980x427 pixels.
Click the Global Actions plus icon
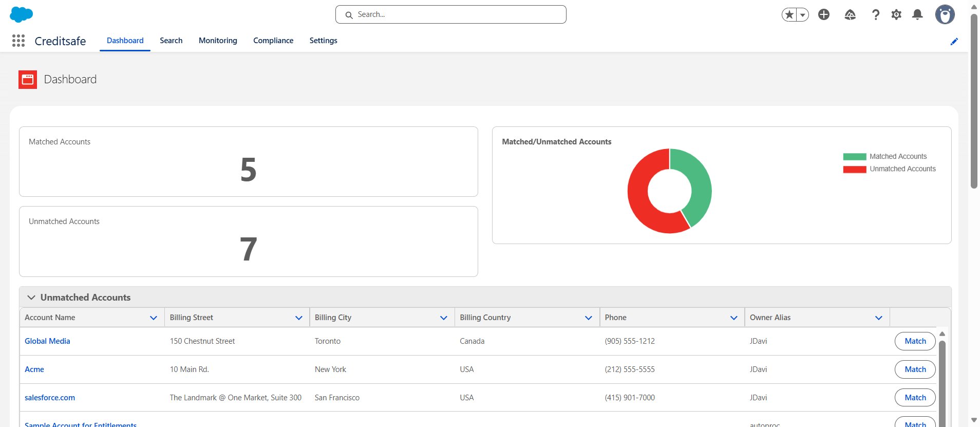click(824, 14)
